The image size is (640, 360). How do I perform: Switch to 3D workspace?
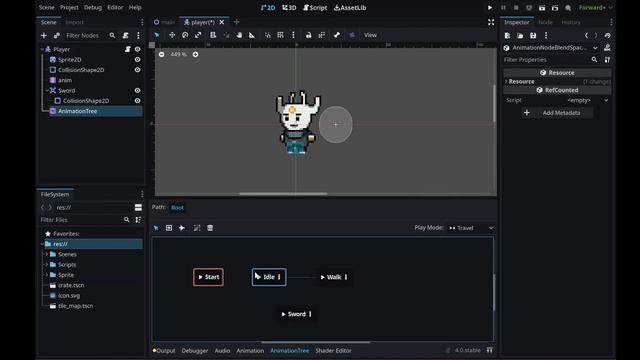[x=289, y=7]
